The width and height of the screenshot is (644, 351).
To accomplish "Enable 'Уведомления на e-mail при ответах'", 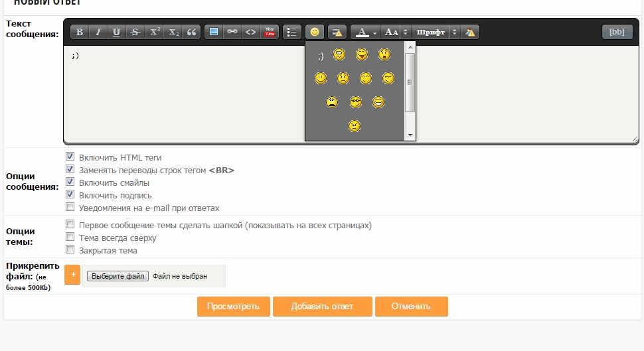I will pyautogui.click(x=70, y=208).
